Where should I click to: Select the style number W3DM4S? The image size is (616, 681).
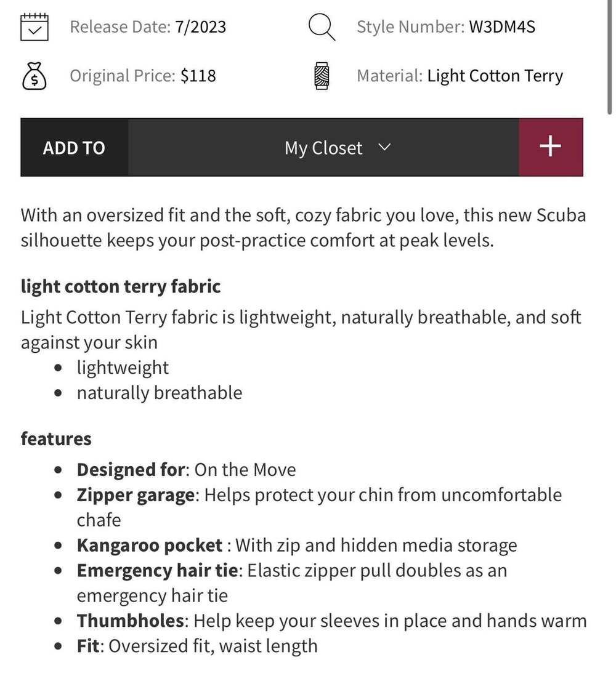(502, 27)
